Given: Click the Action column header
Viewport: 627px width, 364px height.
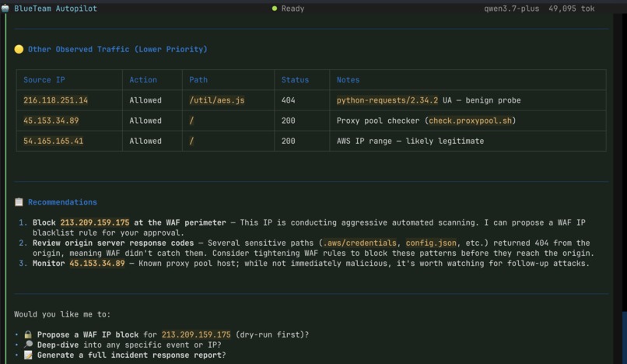Looking at the screenshot, I should pyautogui.click(x=143, y=79).
